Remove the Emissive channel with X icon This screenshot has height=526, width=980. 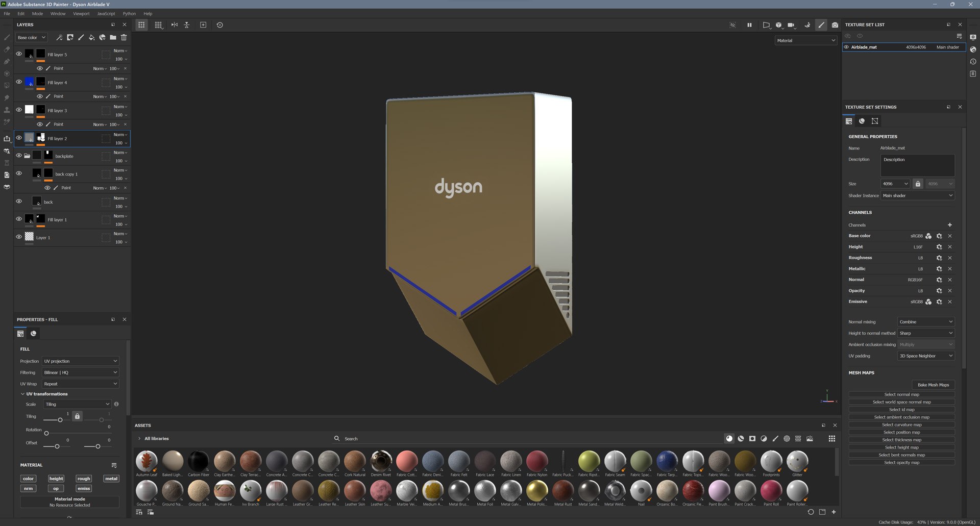950,302
